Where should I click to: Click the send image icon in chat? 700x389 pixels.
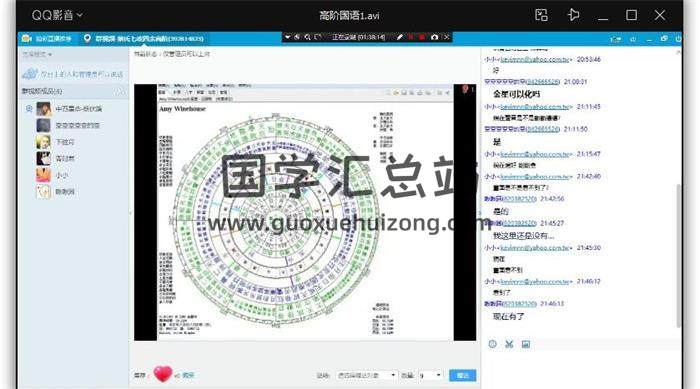pos(526,344)
